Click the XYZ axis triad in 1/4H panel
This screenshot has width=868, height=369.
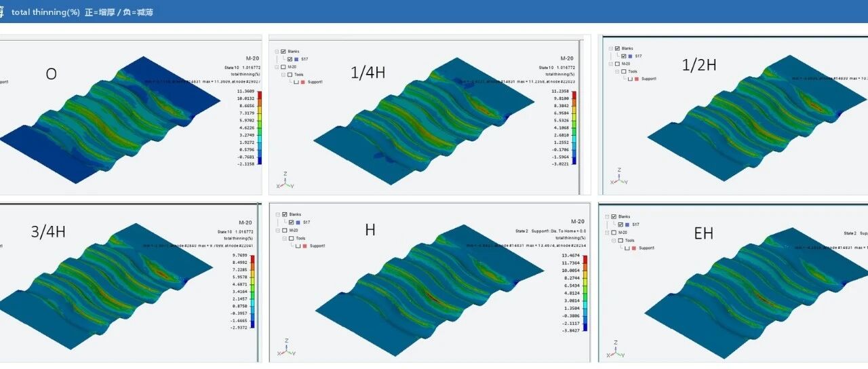pos(285,180)
